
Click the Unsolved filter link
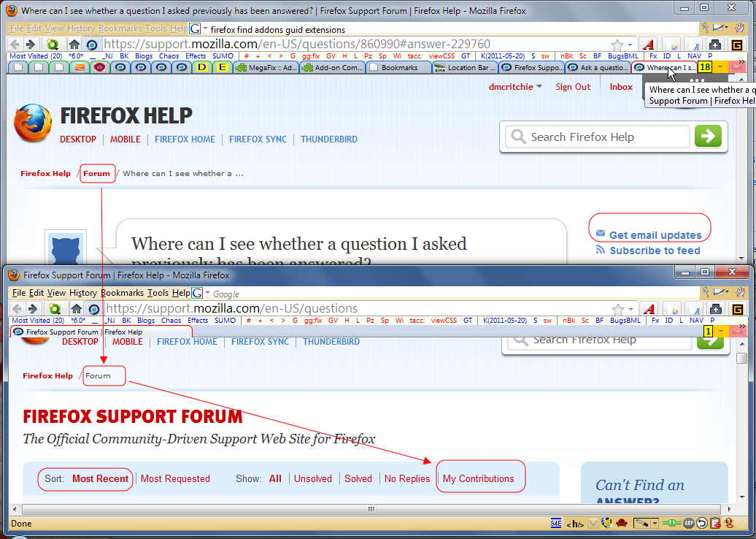[x=313, y=478]
